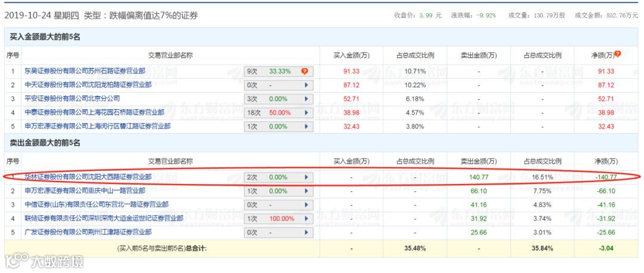Click total net amount -3.04
Screen dimensions: 644x273
(606, 249)
